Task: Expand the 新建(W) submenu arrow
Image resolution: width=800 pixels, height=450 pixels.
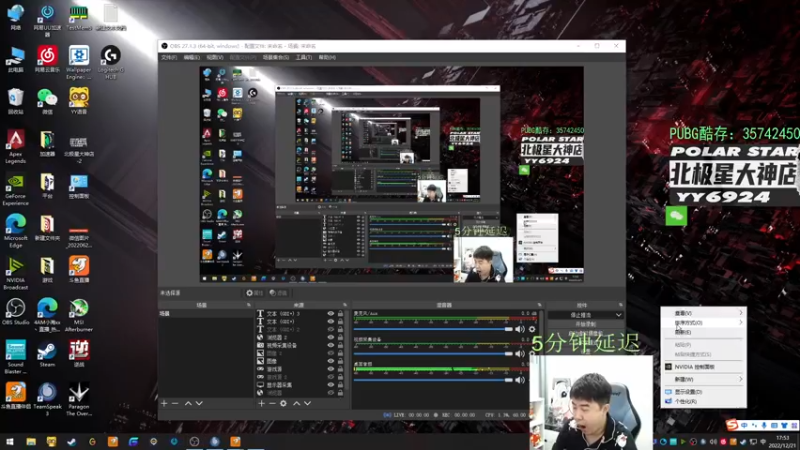Action: pos(741,379)
